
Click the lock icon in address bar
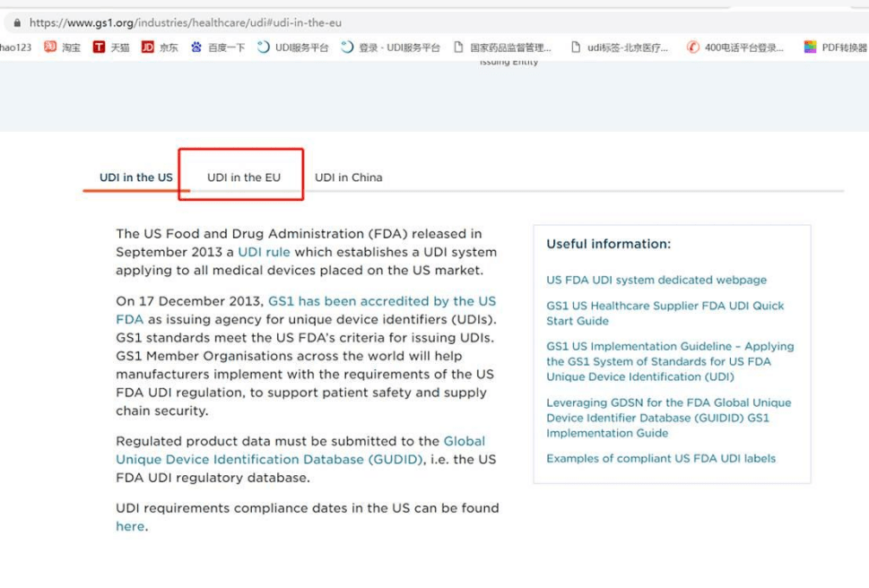[17, 22]
